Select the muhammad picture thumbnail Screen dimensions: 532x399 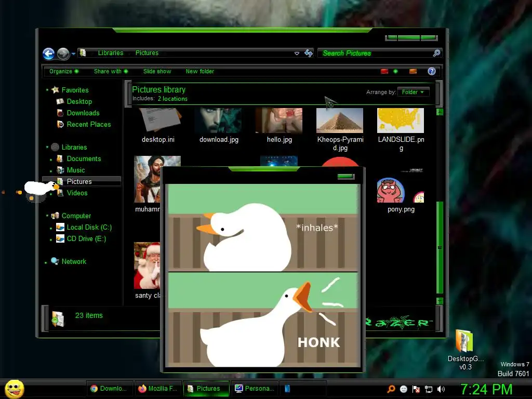coord(148,179)
